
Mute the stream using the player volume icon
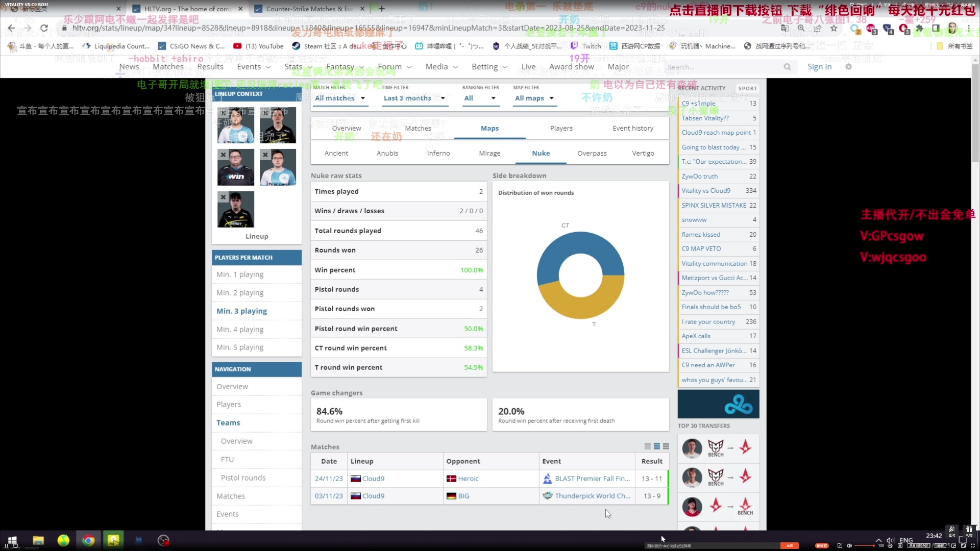pos(849,545)
